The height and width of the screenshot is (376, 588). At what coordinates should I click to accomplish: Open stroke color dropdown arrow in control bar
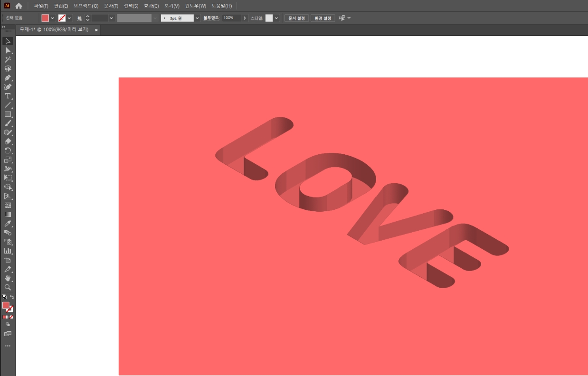(69, 18)
